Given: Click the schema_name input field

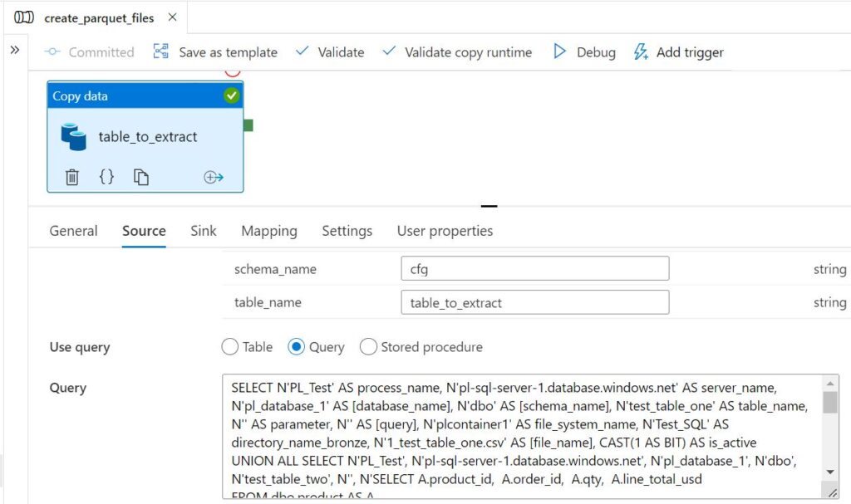Looking at the screenshot, I should [x=534, y=269].
